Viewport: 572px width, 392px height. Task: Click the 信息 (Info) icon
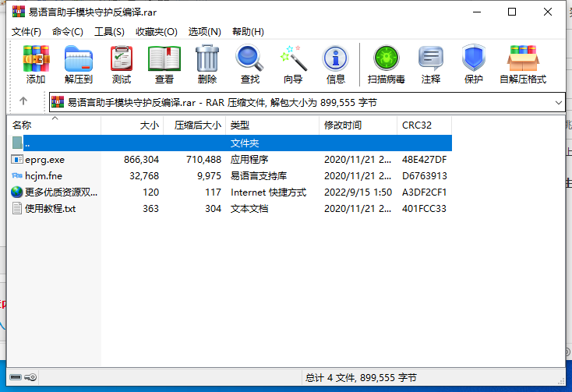point(336,58)
